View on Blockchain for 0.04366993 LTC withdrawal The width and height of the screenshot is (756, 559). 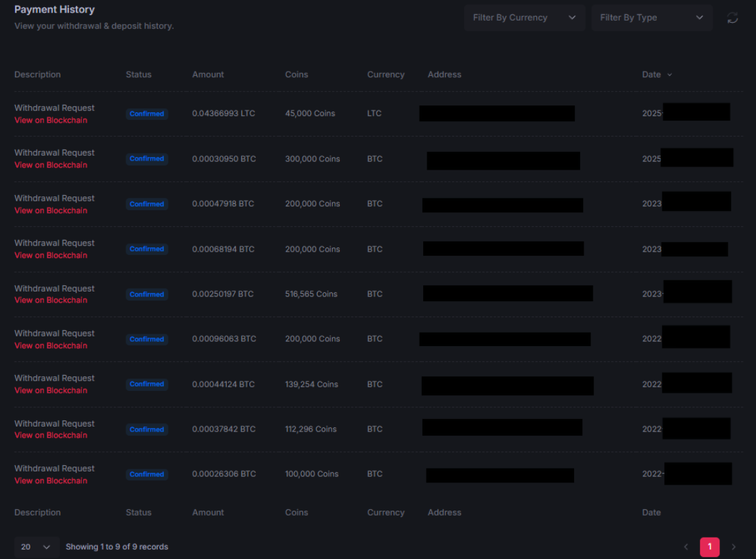pos(51,120)
